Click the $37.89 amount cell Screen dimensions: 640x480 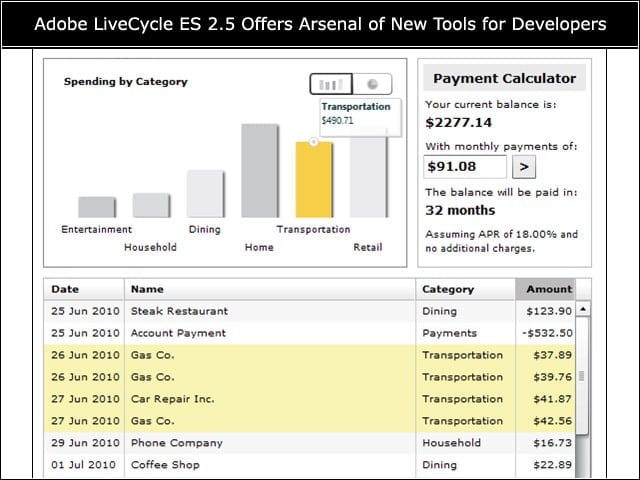[553, 355]
